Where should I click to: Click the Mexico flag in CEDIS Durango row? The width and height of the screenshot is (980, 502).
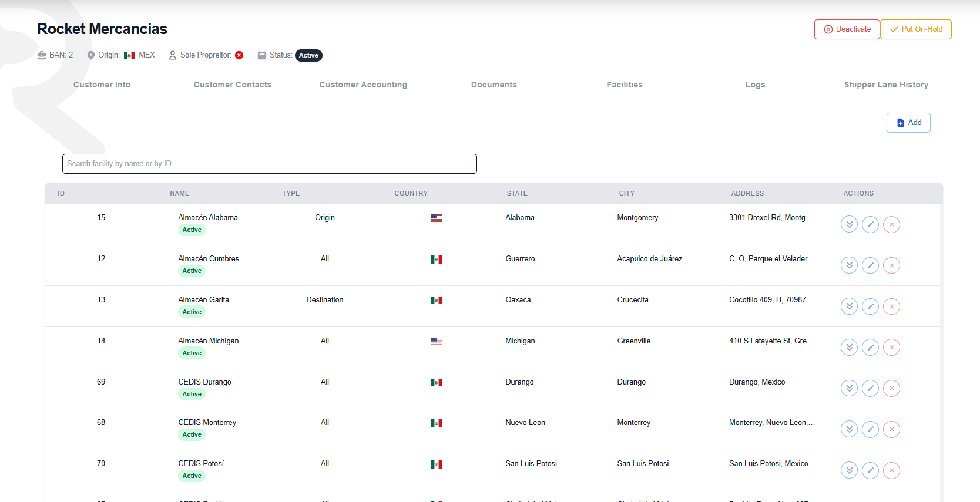437,383
